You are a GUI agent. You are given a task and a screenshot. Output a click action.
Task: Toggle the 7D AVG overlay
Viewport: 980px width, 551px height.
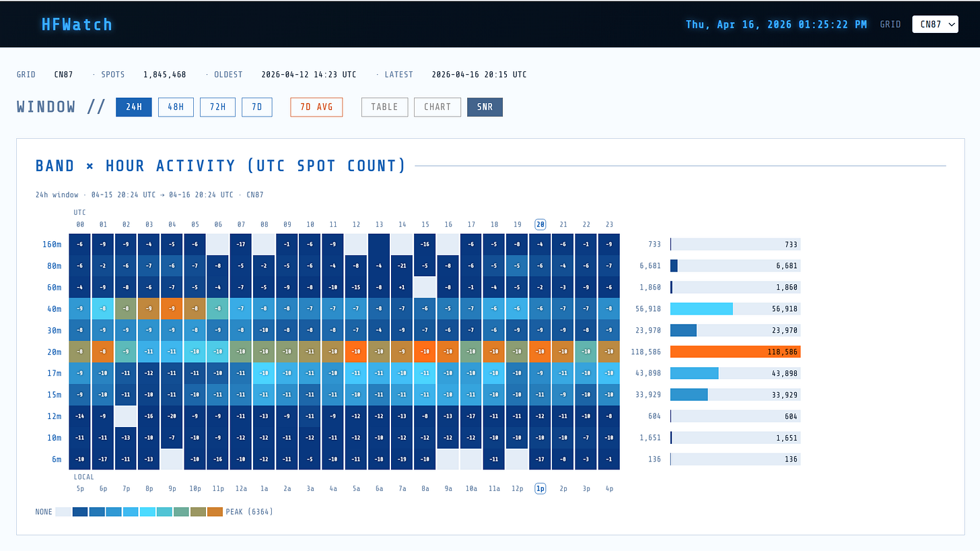[x=316, y=106]
